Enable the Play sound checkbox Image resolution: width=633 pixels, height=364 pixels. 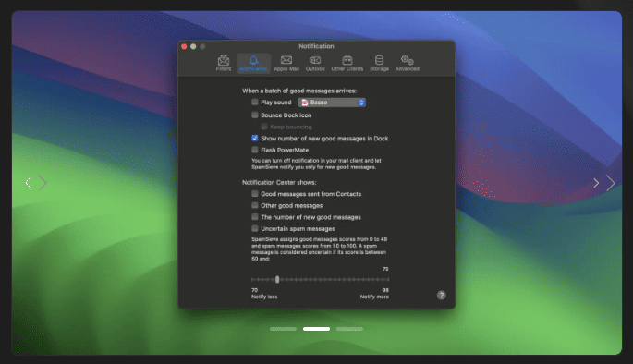point(255,103)
